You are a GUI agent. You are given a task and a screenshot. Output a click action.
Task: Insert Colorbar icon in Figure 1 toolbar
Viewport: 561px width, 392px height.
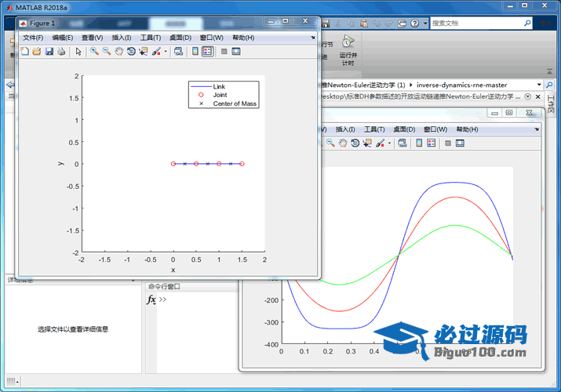click(x=195, y=52)
